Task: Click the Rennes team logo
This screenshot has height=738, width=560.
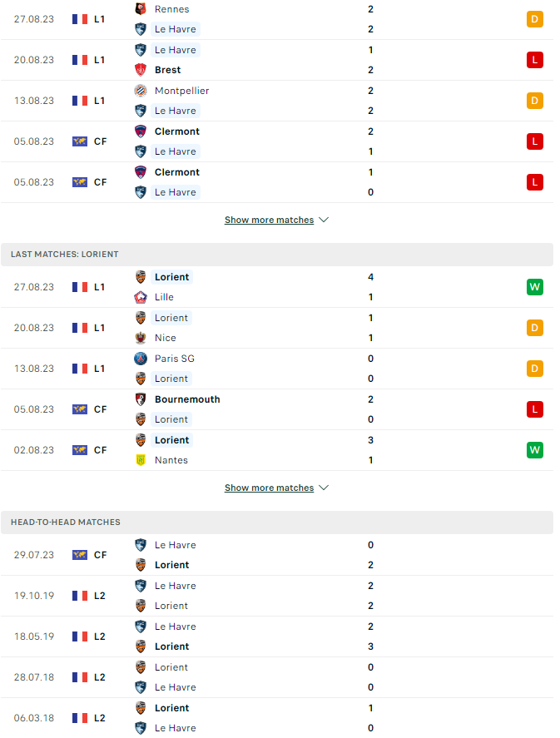Action: pos(141,9)
